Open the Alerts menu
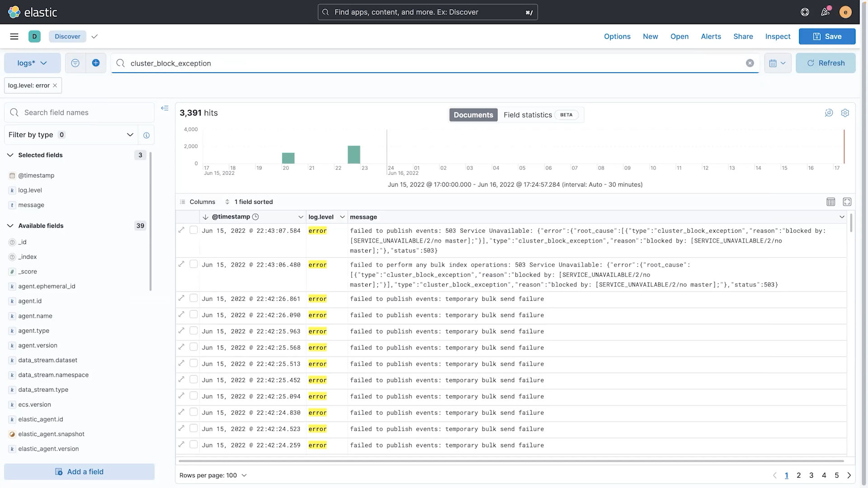This screenshot has width=868, height=488. (711, 36)
